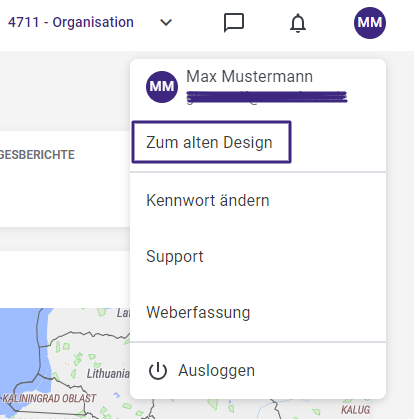Image resolution: width=414 pixels, height=419 pixels.
Task: Click the Max Mustermann user name
Action: (249, 76)
